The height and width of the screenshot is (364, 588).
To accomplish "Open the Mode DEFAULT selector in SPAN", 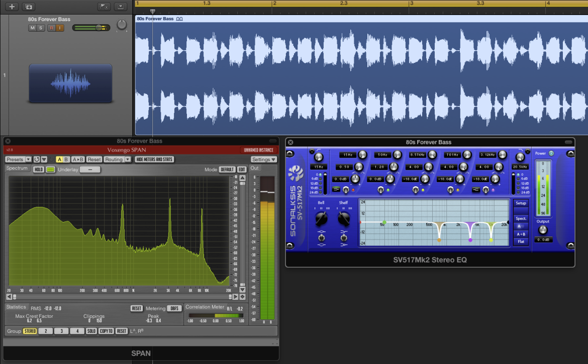I will 227,170.
